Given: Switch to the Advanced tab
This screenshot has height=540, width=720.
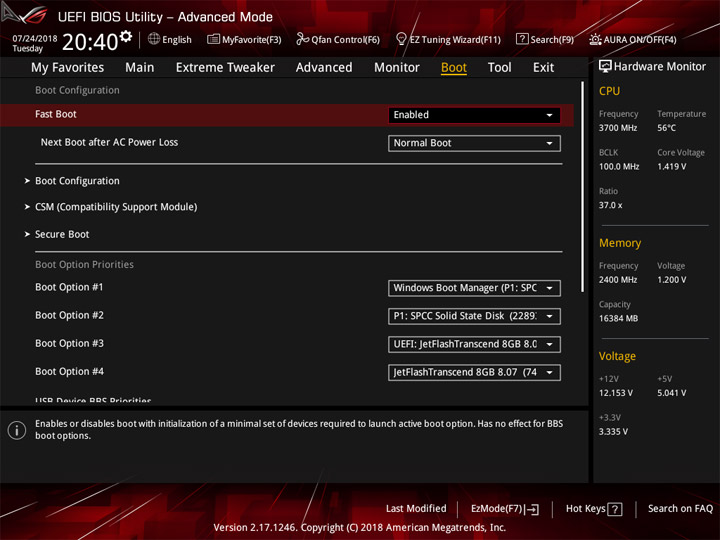Looking at the screenshot, I should (324, 68).
